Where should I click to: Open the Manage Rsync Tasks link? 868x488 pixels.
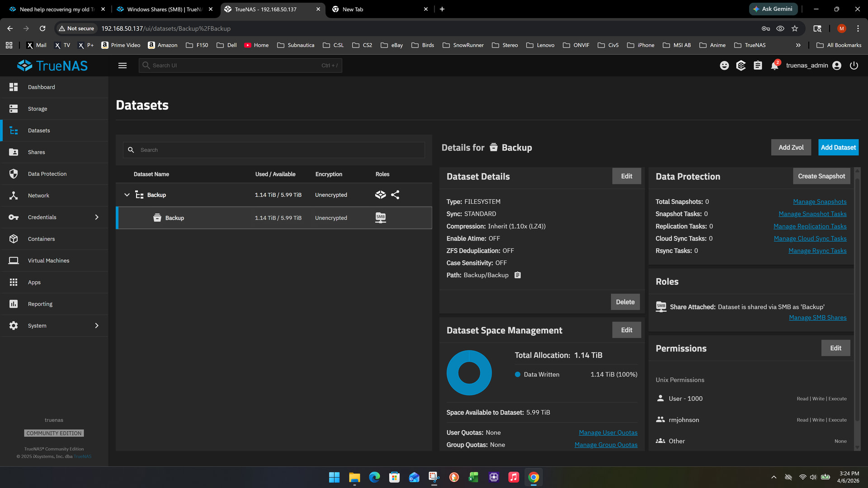click(817, 251)
